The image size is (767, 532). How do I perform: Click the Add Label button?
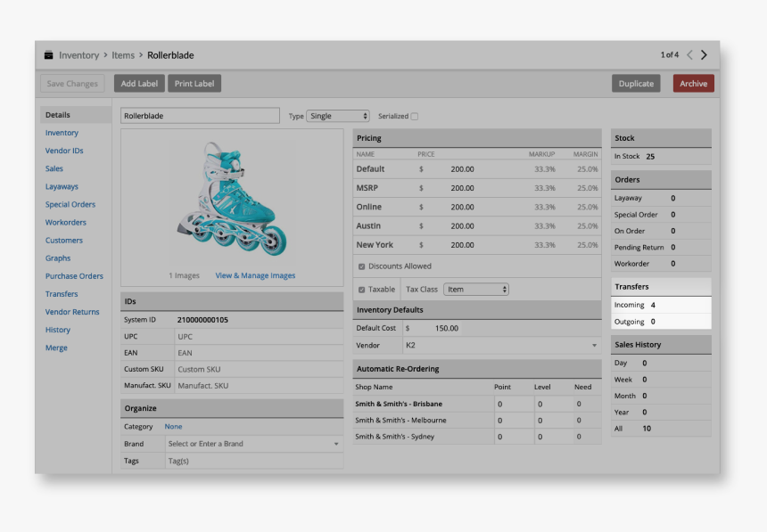(x=139, y=84)
